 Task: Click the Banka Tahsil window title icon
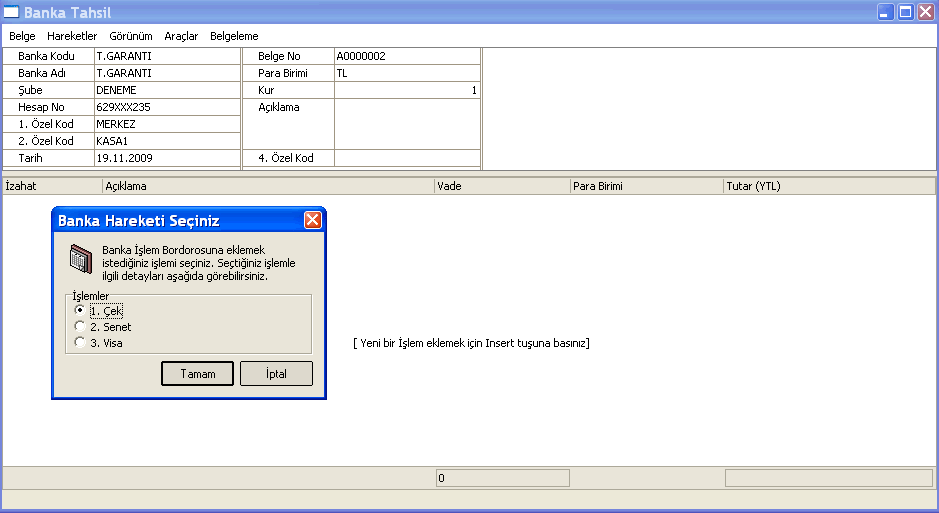11,11
